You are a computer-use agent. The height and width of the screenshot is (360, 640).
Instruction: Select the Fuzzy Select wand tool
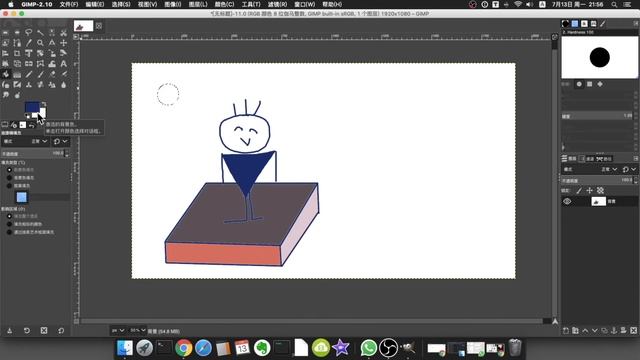pos(40,32)
